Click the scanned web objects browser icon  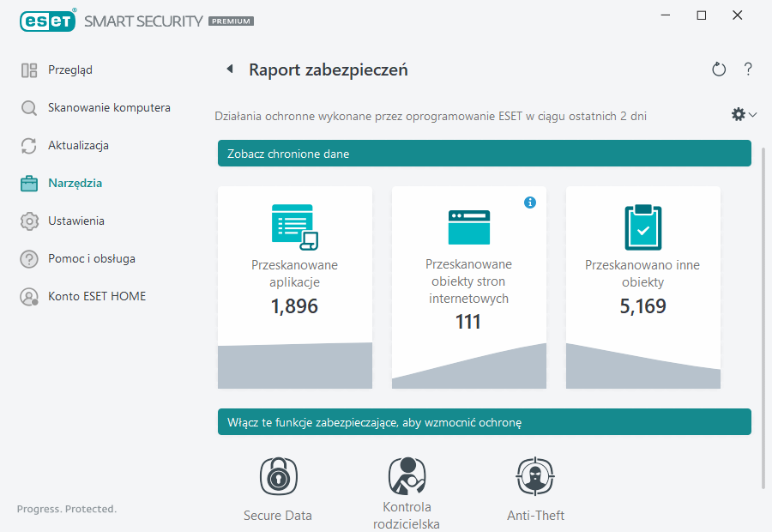pyautogui.click(x=468, y=226)
